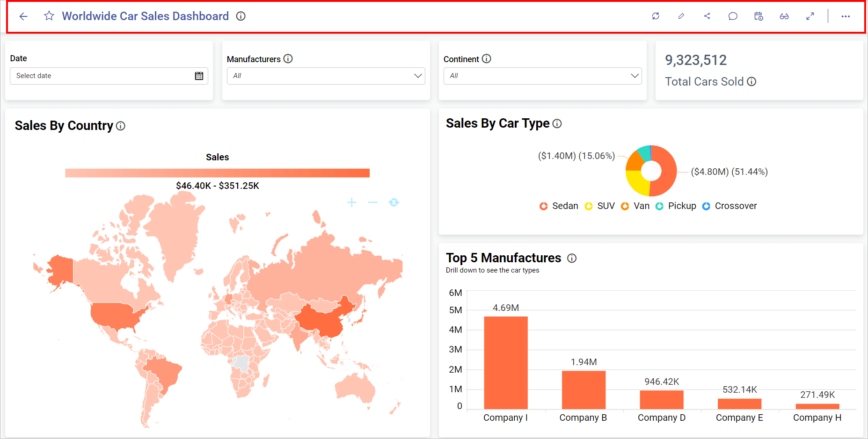Click the Sales gradient color legend bar

point(217,173)
